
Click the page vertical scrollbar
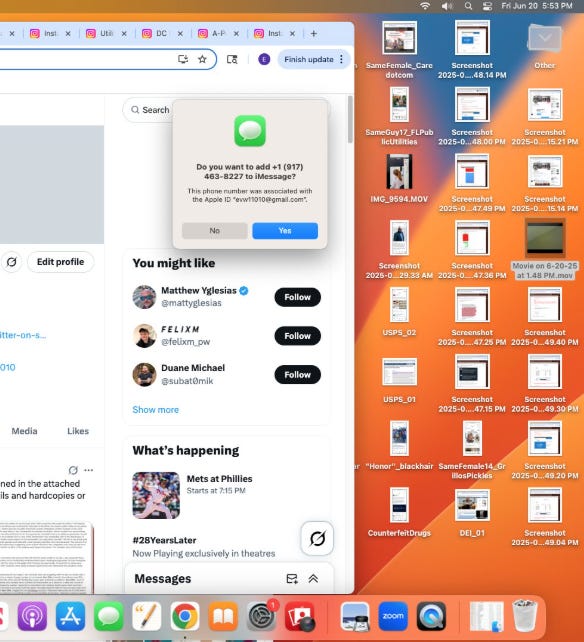[350, 120]
